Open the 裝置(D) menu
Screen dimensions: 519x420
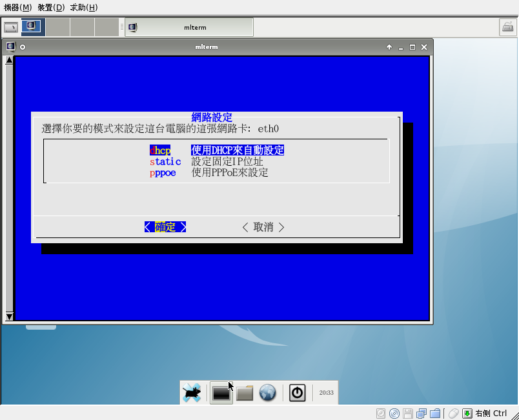click(51, 7)
